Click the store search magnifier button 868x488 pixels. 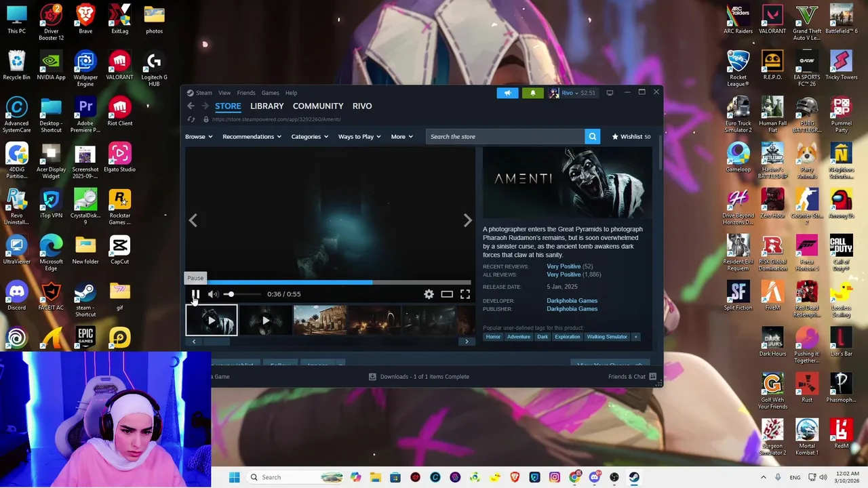pos(593,137)
